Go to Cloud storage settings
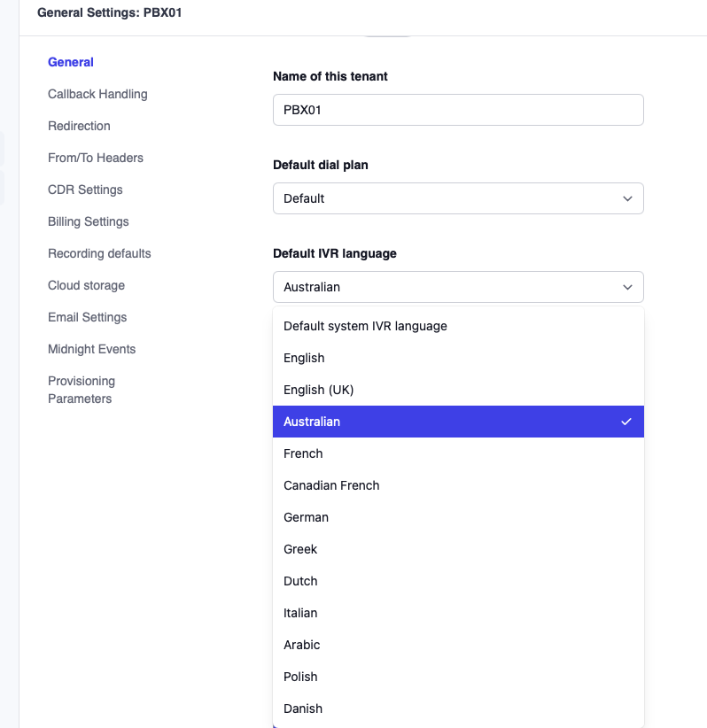This screenshot has height=728, width=707. [x=86, y=285]
